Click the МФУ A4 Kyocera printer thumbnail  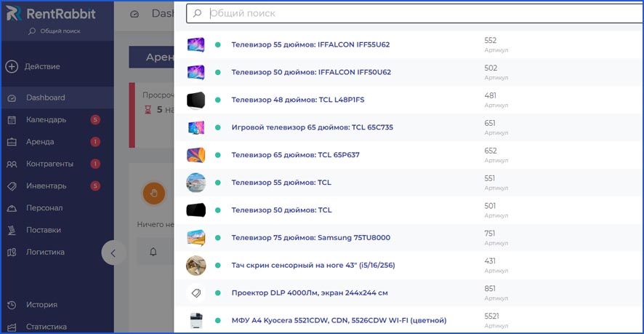click(x=196, y=321)
